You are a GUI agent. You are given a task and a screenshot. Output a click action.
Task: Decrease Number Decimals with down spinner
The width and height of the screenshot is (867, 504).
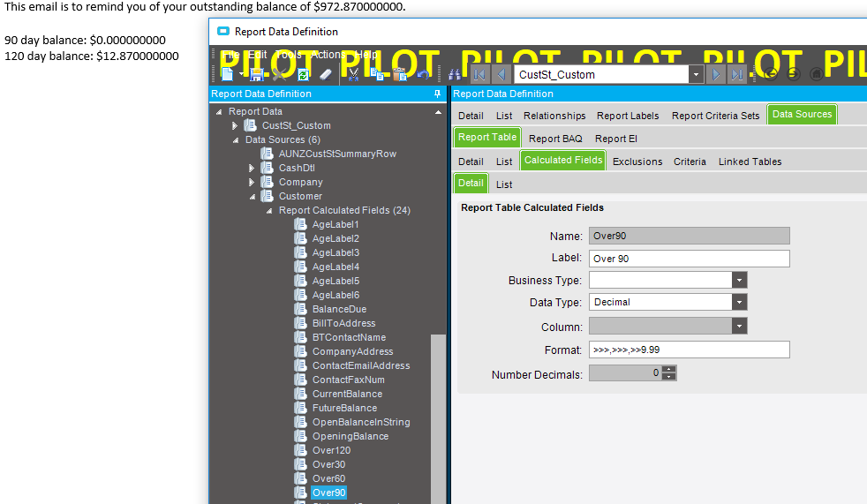pos(669,377)
